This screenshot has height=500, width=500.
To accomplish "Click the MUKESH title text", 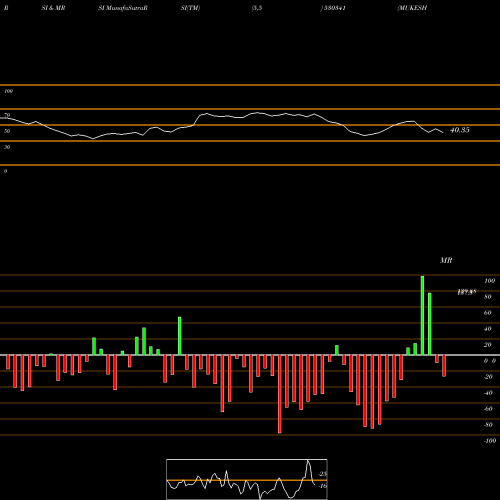I will 412,8.
